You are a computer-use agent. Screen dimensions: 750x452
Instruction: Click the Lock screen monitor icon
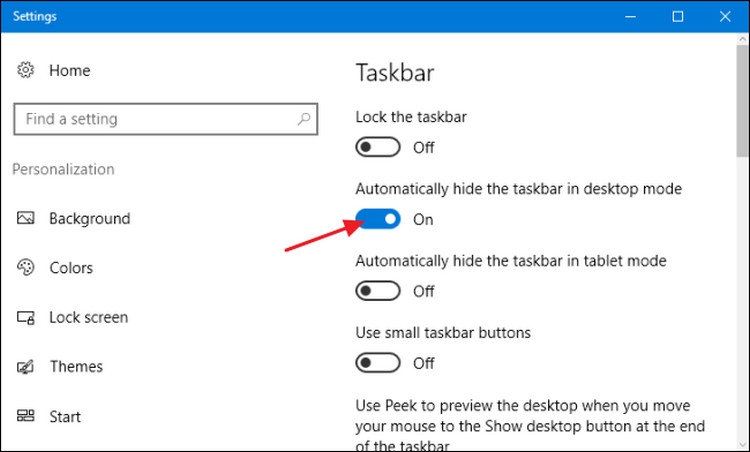[25, 317]
